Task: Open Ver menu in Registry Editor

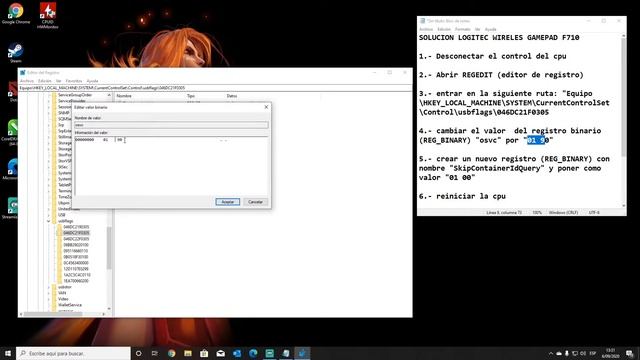Action: 59,81
